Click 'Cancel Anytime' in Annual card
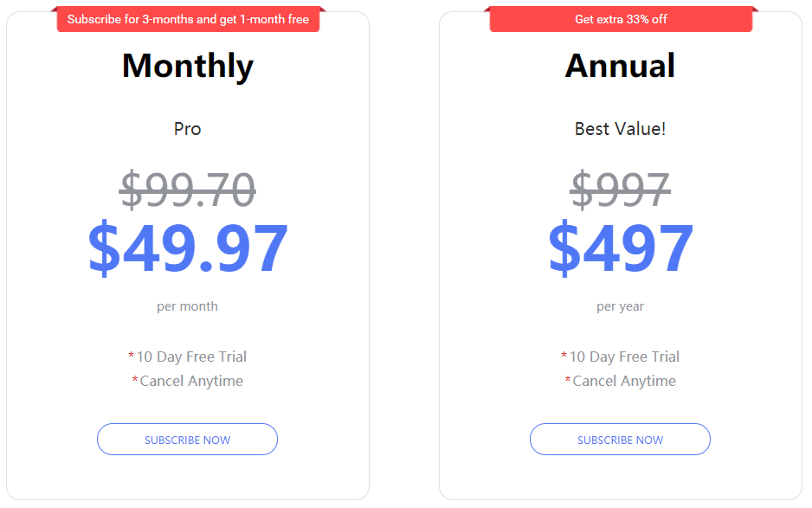The height and width of the screenshot is (508, 812). 624,381
